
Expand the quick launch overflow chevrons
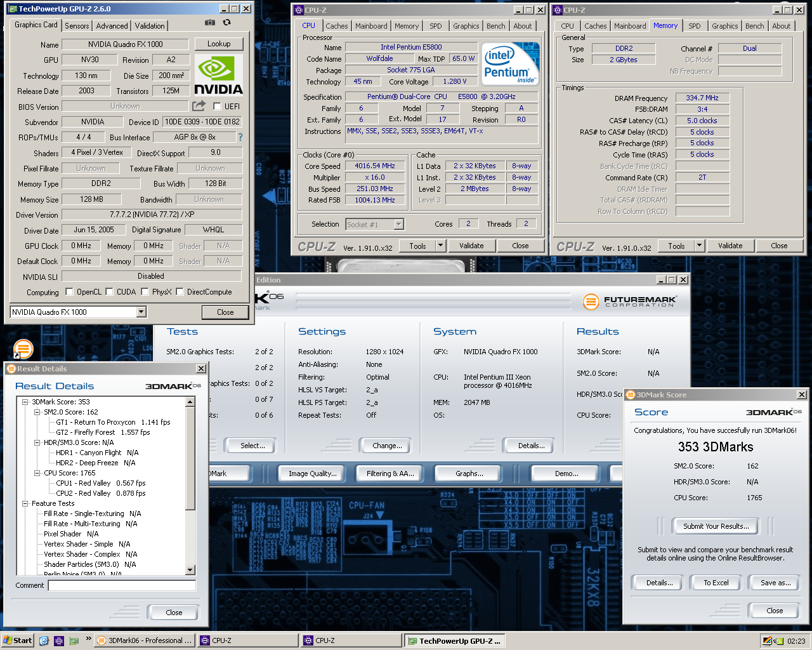click(88, 639)
